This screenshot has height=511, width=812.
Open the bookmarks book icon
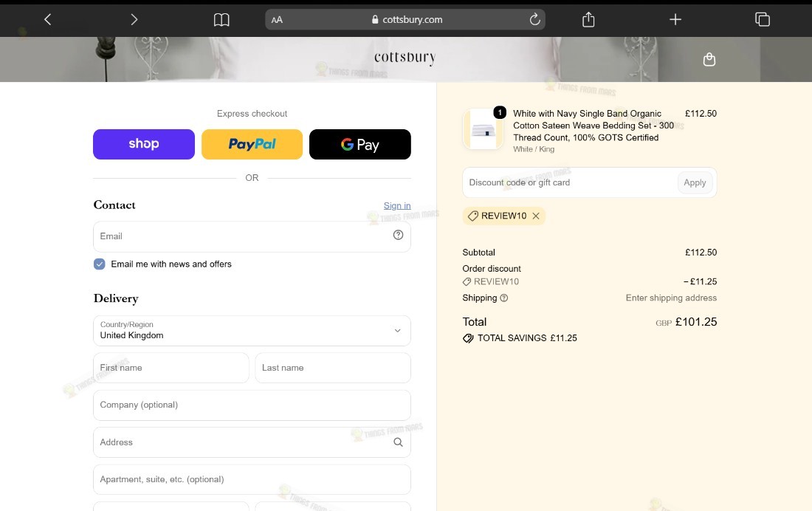[221, 20]
